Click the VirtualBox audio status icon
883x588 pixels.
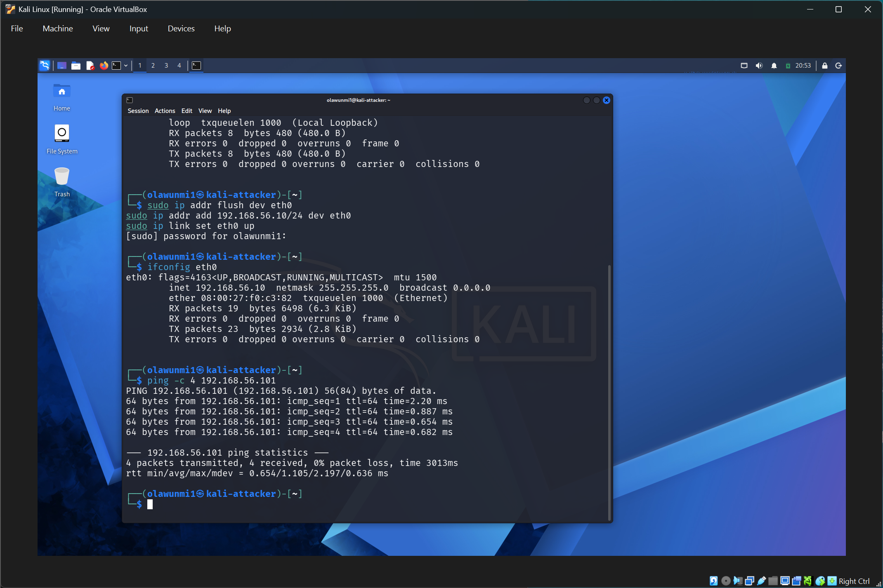pos(738,581)
